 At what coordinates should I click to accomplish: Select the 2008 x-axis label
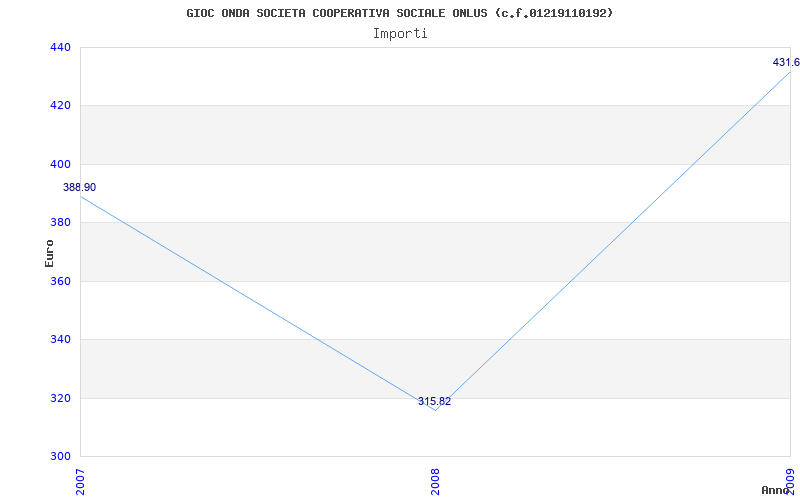click(435, 482)
